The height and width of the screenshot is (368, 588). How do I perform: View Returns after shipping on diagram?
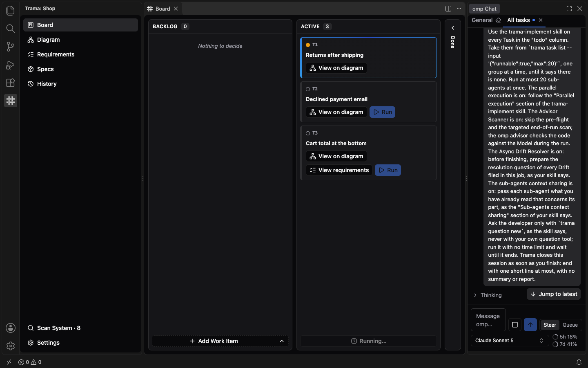coord(336,68)
